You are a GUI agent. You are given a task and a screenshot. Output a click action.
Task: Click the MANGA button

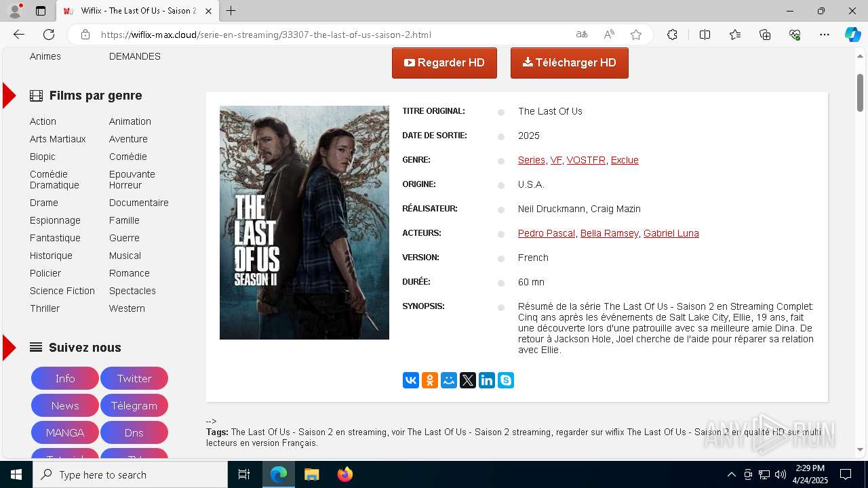coord(65,432)
